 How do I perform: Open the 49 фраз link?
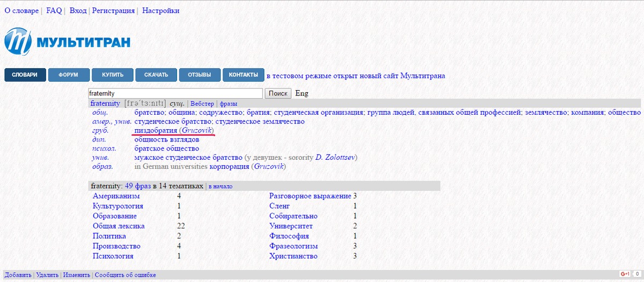pos(138,186)
